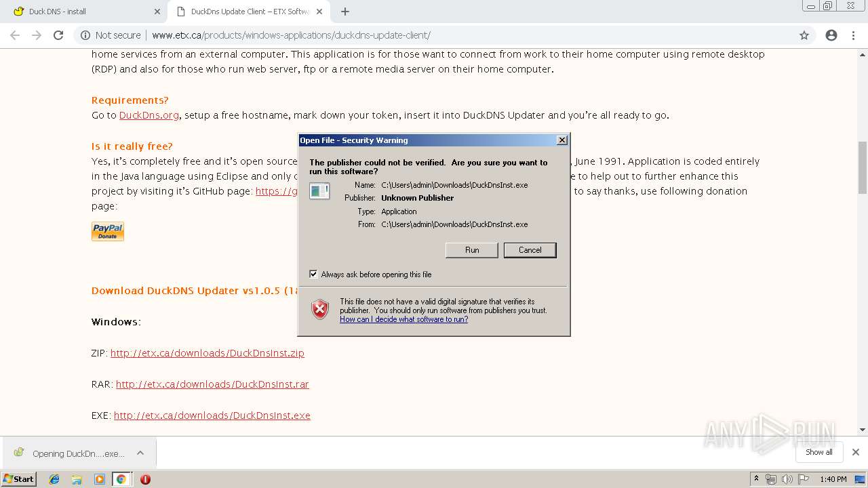The width and height of the screenshot is (868, 488).
Task: Show all downloads
Action: pos(819,452)
